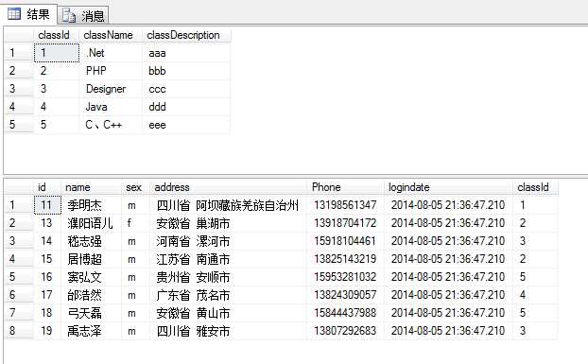Image resolution: width=588 pixels, height=364 pixels.
Task: Click the ddd description cell
Action: [186, 107]
